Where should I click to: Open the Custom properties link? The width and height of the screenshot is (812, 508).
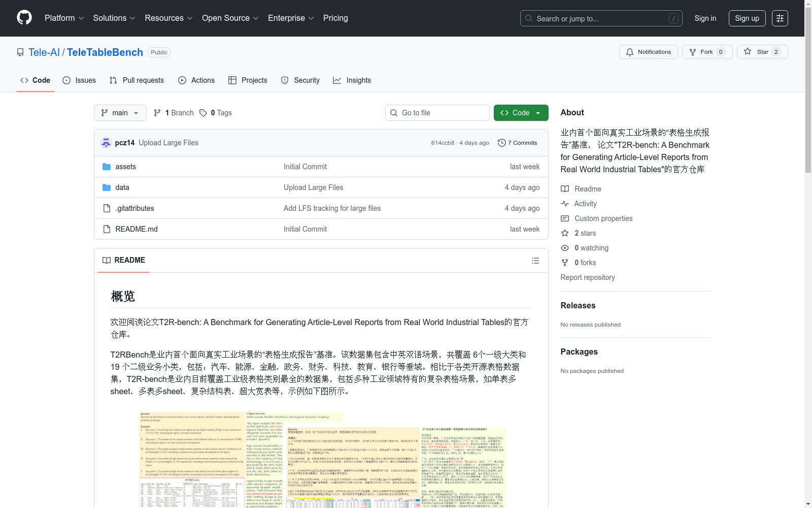tap(597, 218)
